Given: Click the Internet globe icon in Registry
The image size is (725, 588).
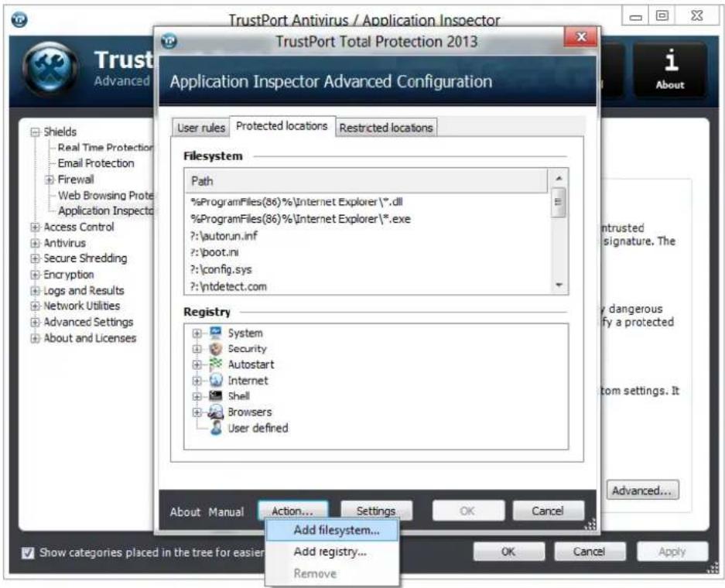Looking at the screenshot, I should point(215,380).
